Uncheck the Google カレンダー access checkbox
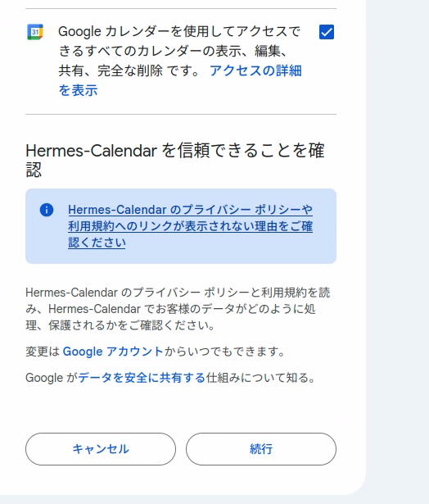 [327, 32]
